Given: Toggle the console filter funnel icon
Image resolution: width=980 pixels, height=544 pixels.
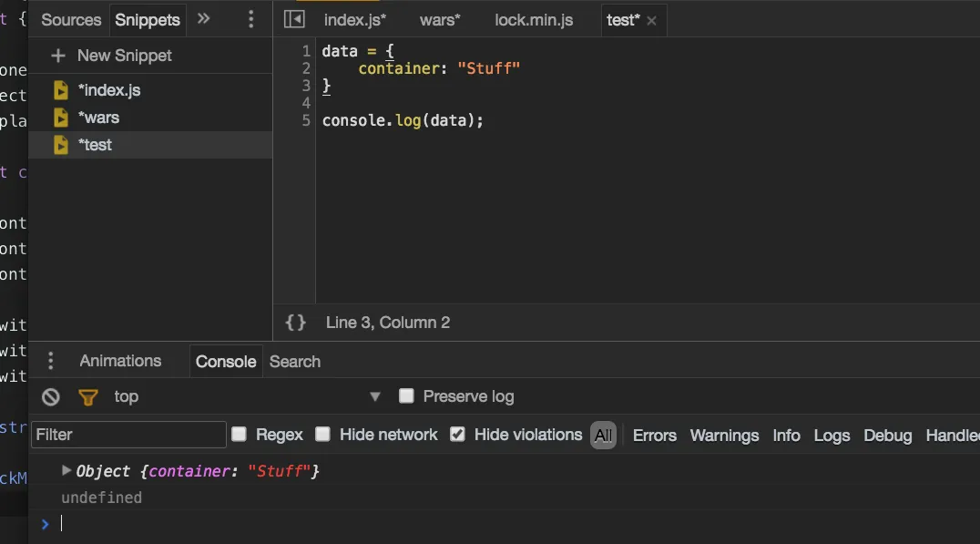Looking at the screenshot, I should [x=88, y=397].
